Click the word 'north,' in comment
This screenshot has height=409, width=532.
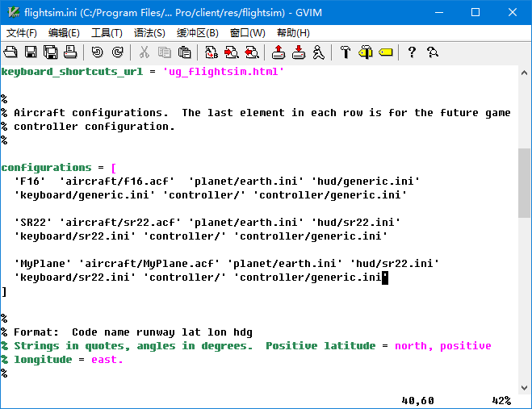click(x=413, y=345)
